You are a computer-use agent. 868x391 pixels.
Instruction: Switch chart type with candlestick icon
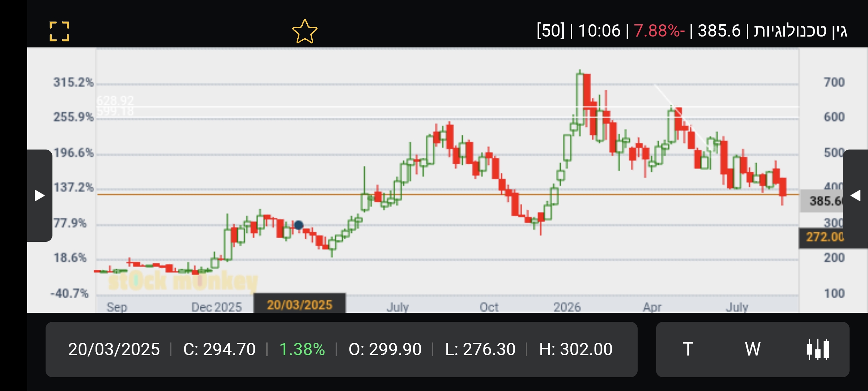click(818, 349)
